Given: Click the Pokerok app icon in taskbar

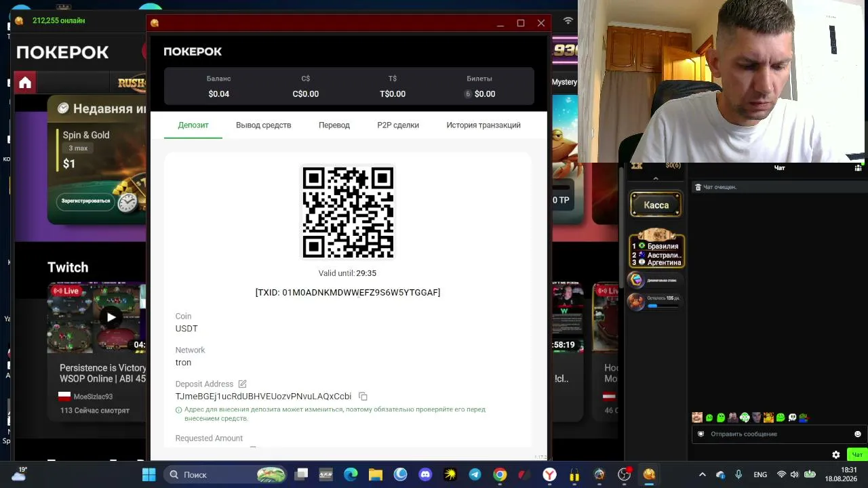Looking at the screenshot, I should (x=649, y=474).
